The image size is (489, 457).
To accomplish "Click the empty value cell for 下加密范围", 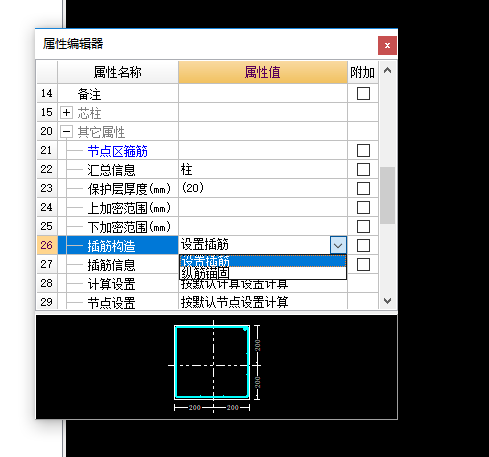I will (263, 226).
